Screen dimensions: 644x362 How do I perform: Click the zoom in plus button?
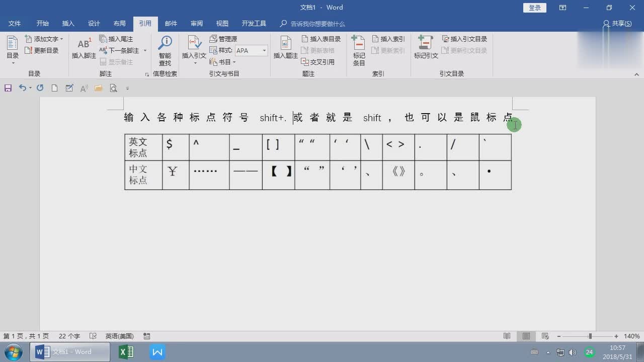coord(616,336)
